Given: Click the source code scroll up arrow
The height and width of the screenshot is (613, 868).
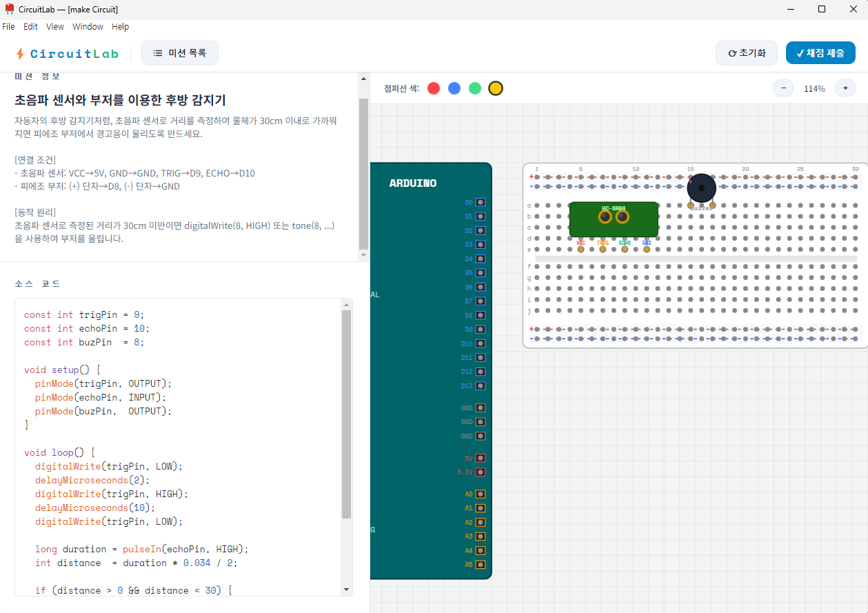Looking at the screenshot, I should (347, 304).
